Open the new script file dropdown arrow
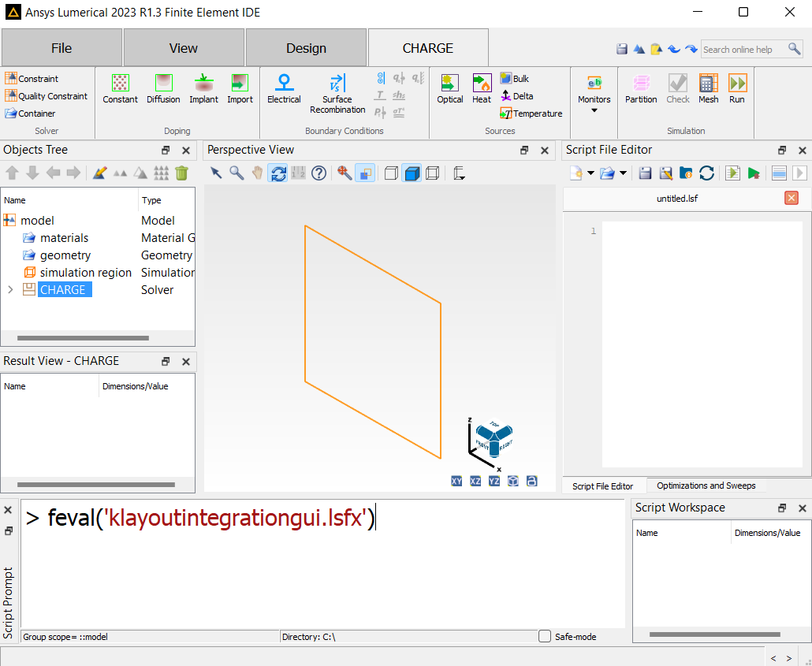Viewport: 812px width, 666px height. 590,173
